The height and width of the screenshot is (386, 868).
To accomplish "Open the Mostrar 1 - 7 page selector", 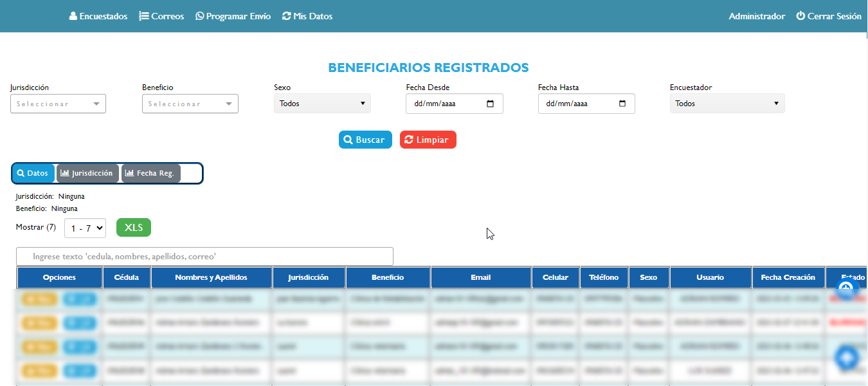I will click(85, 228).
